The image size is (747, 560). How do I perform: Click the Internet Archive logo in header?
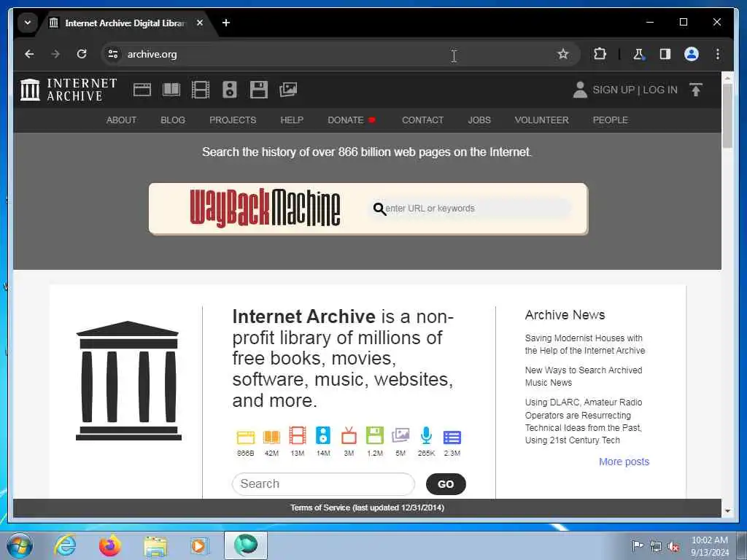pyautogui.click(x=68, y=90)
